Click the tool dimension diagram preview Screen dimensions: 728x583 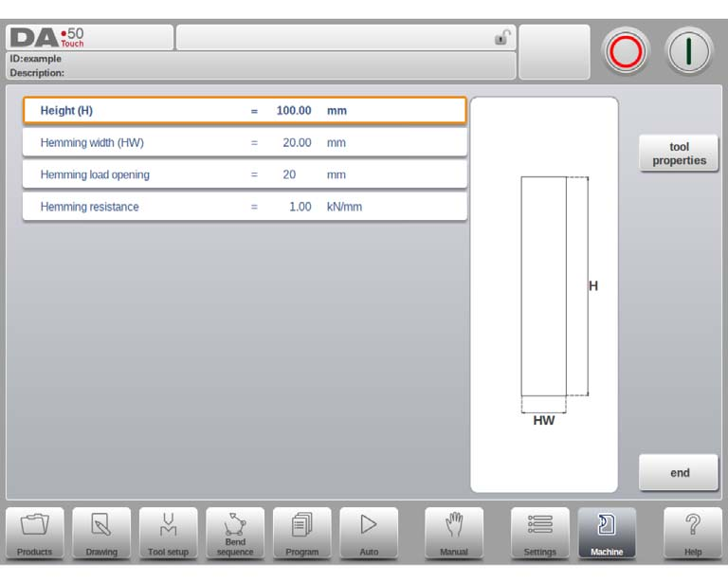[544, 295]
